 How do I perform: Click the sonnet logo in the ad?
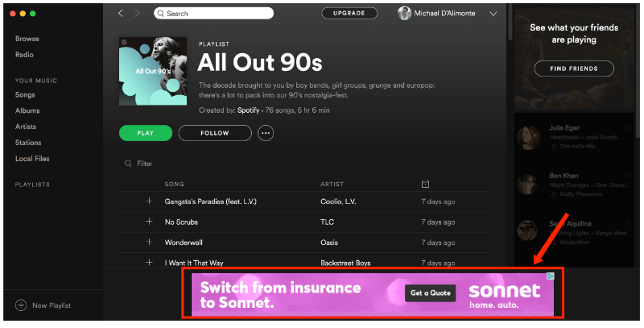505,291
